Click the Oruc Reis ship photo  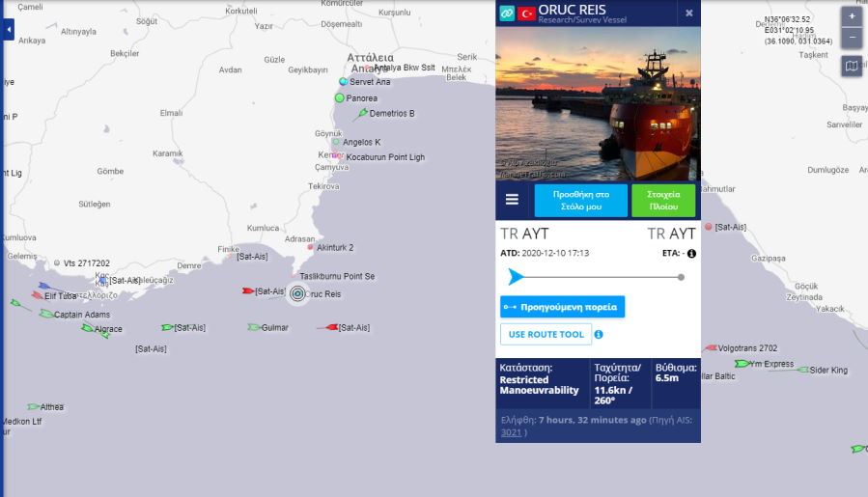(x=598, y=103)
